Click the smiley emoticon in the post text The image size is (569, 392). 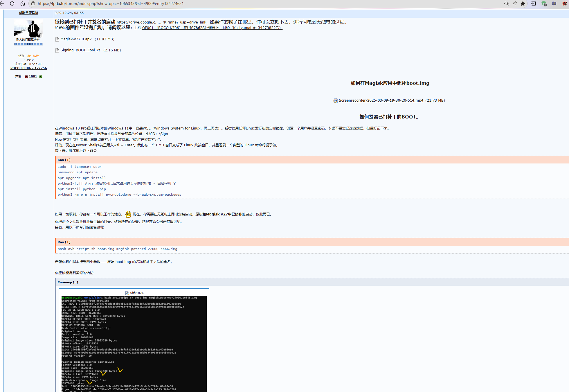pyautogui.click(x=128, y=215)
